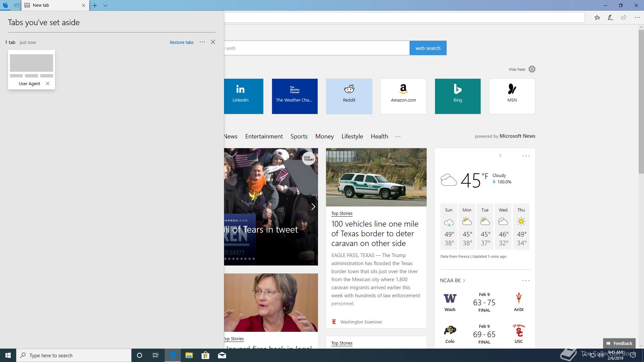644x362 pixels.
Task: Open the Colo vs USC game score
Action: [484, 334]
